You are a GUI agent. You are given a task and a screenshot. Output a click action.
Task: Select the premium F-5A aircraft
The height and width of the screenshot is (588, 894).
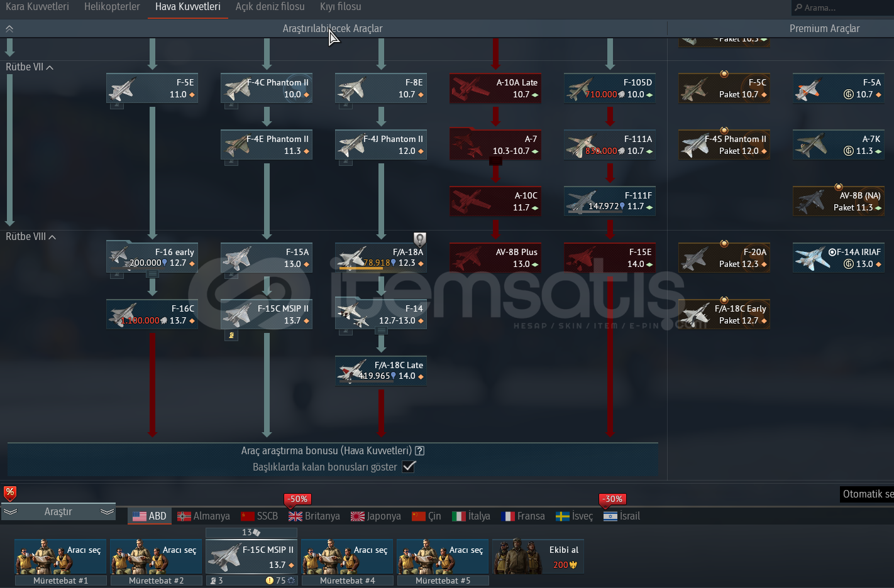pyautogui.click(x=839, y=88)
